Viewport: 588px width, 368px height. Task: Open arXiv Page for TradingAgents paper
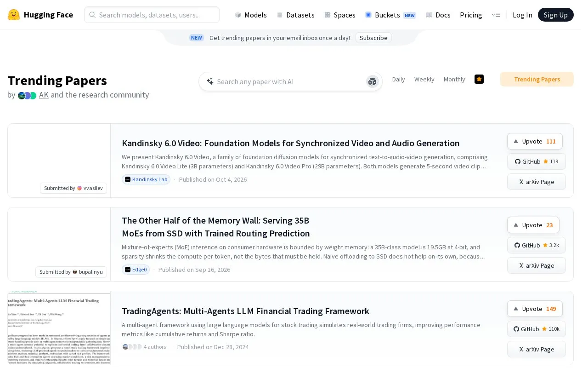[x=537, y=349]
